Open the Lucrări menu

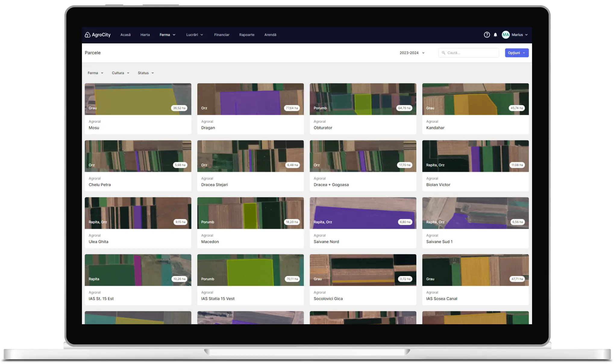(195, 35)
